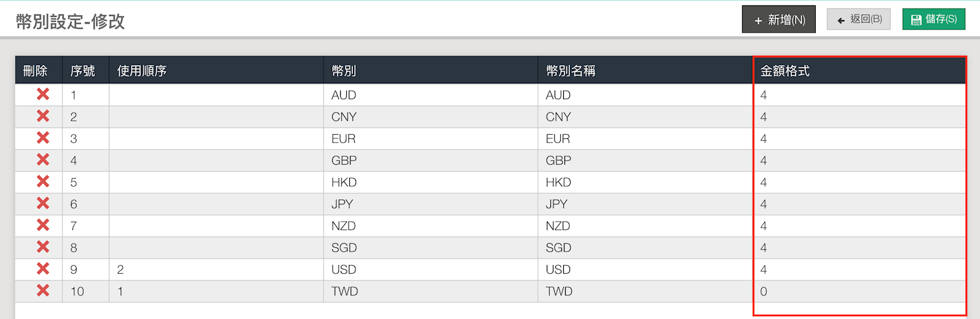Viewport: 980px width, 319px height.
Task: Remove the SGD currency entry
Action: pyautogui.click(x=43, y=247)
